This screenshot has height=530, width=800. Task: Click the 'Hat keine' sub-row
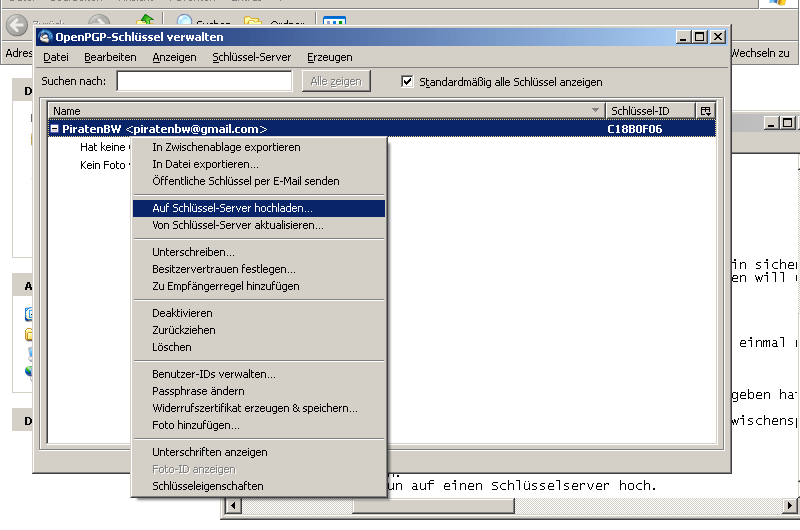(x=105, y=147)
